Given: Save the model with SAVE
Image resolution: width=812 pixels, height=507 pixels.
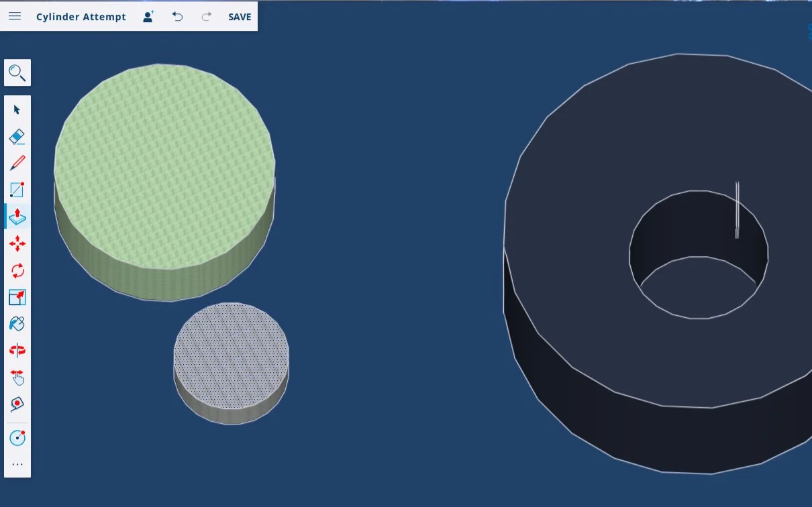Looking at the screenshot, I should tap(240, 17).
